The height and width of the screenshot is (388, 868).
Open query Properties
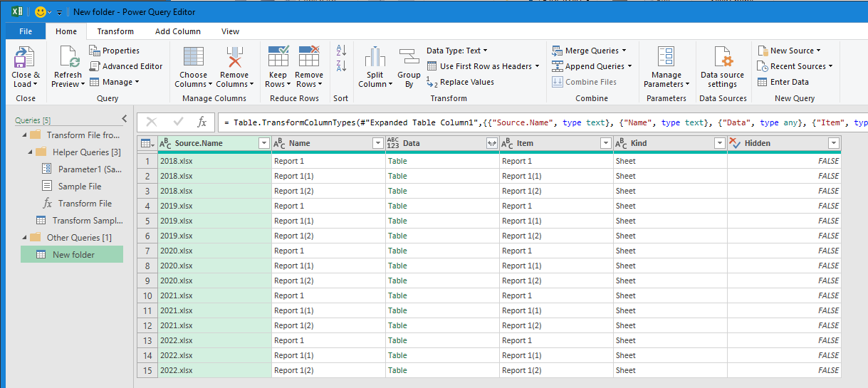click(114, 51)
